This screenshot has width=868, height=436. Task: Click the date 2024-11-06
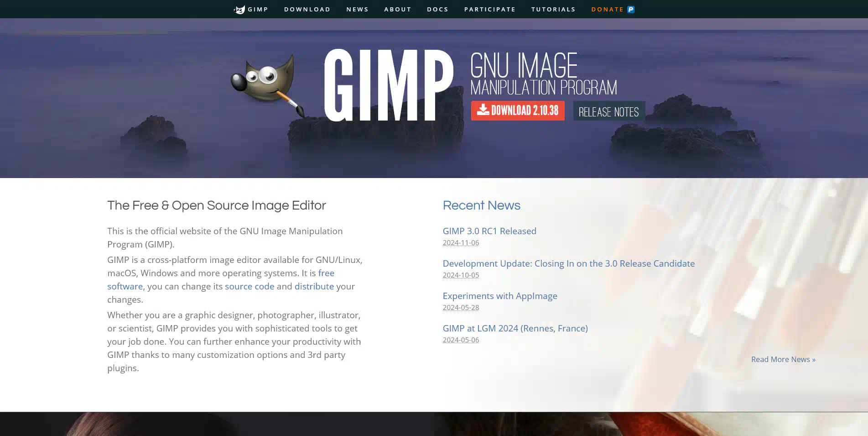point(461,243)
